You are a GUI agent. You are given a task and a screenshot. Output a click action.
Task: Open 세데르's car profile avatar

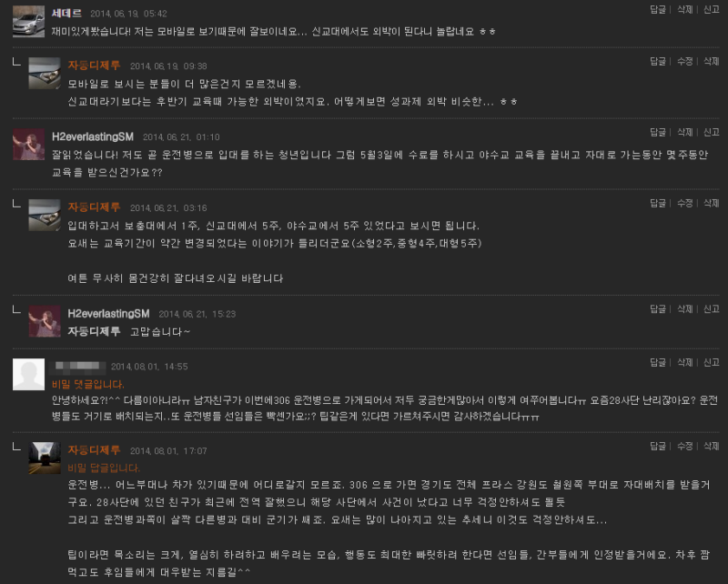[28, 22]
